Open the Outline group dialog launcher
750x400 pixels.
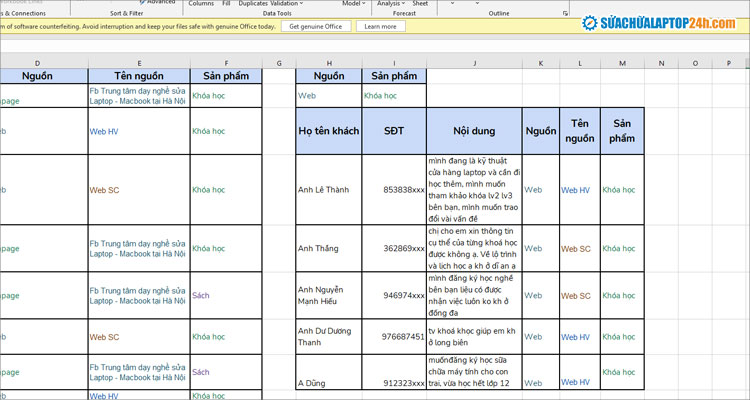567,14
